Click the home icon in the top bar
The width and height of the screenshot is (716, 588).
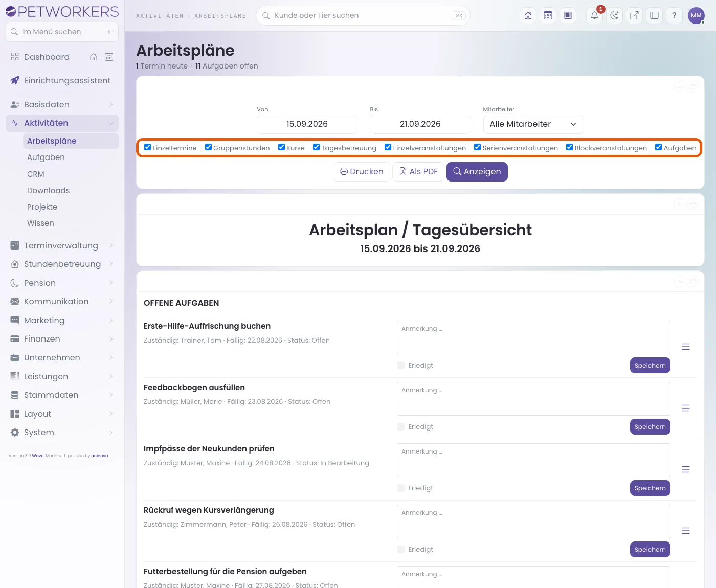tap(528, 15)
